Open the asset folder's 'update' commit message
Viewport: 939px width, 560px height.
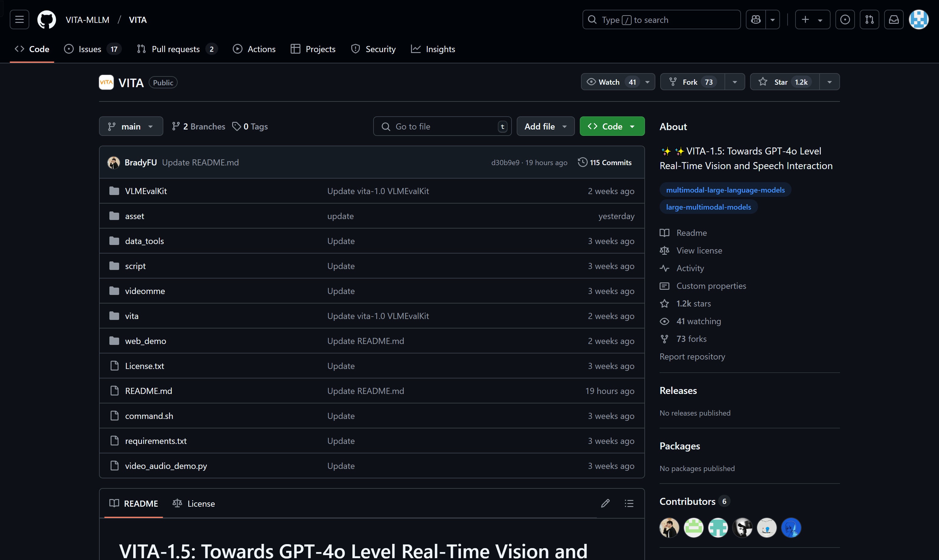coord(340,216)
